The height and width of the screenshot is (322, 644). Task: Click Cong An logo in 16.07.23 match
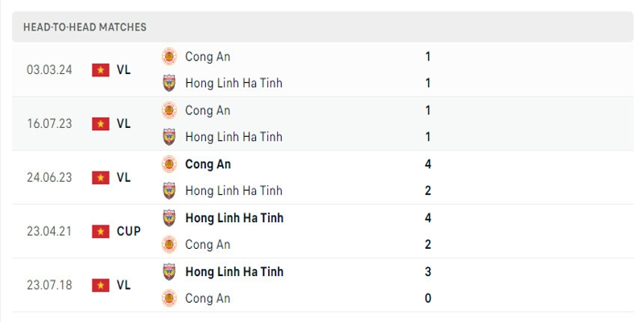pos(169,110)
